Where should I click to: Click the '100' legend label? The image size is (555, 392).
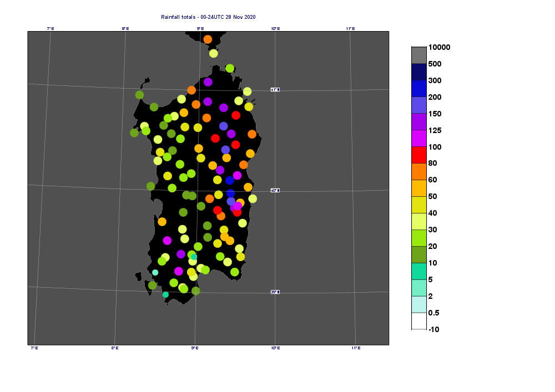click(x=435, y=147)
